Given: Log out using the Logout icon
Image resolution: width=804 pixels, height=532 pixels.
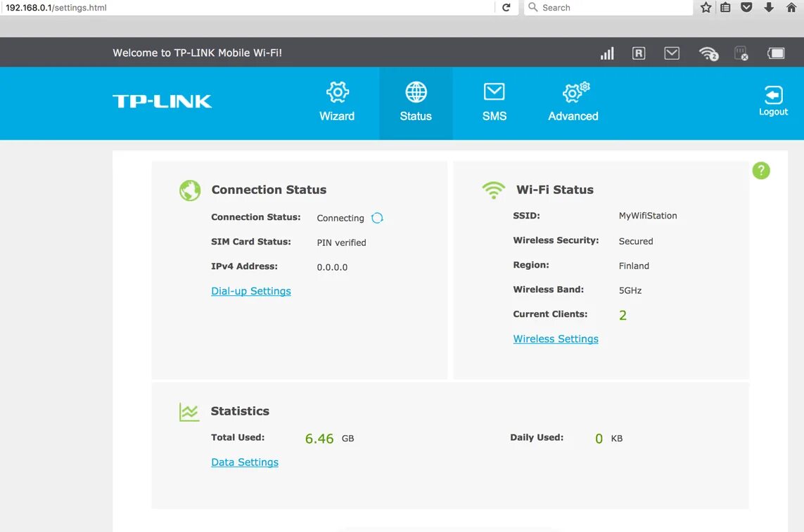Looking at the screenshot, I should tap(773, 101).
